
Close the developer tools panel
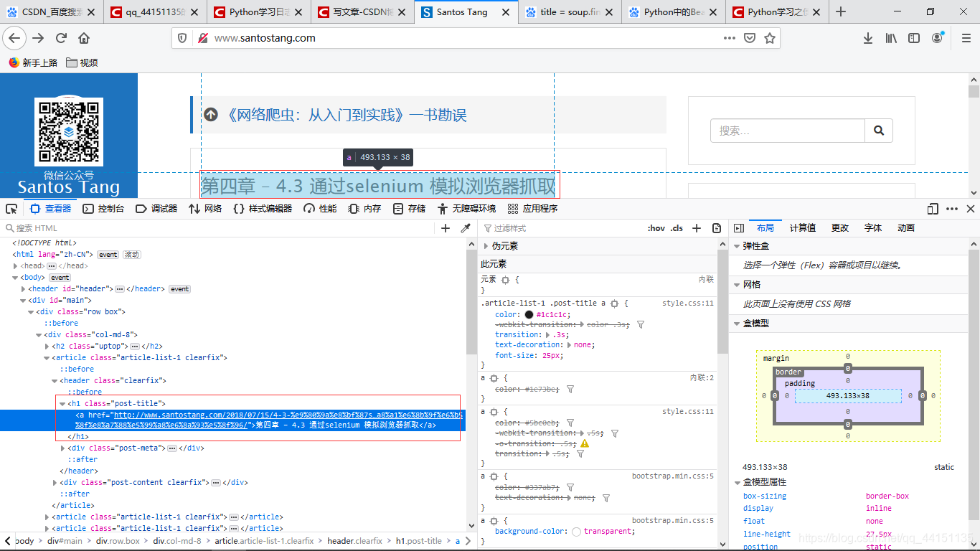[x=971, y=209]
